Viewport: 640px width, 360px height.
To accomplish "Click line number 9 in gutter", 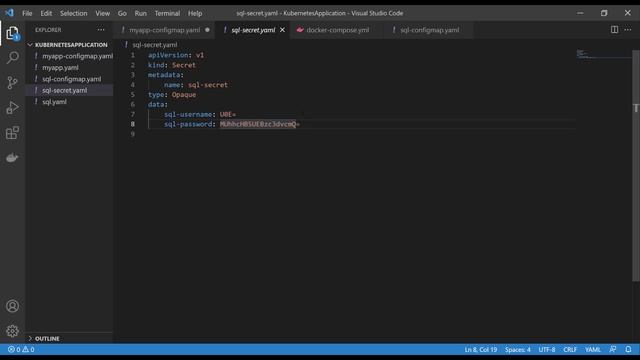I will tap(133, 134).
